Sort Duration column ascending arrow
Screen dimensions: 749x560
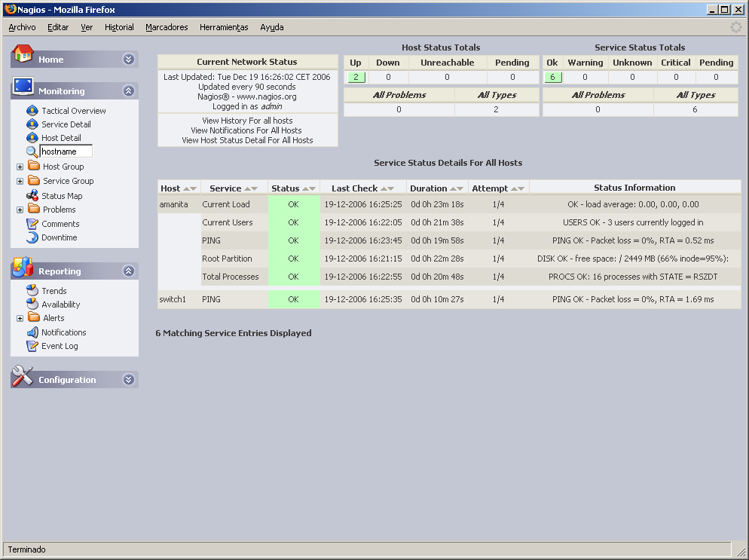(453, 188)
